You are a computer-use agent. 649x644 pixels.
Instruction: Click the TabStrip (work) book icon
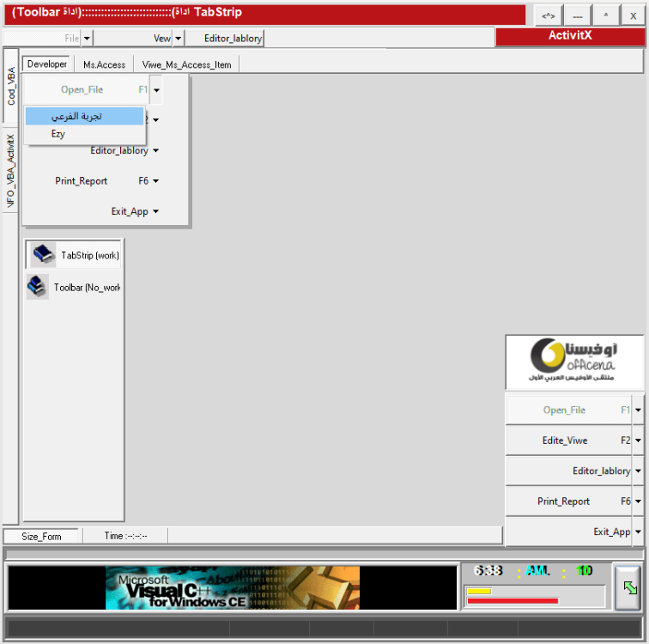(x=43, y=255)
